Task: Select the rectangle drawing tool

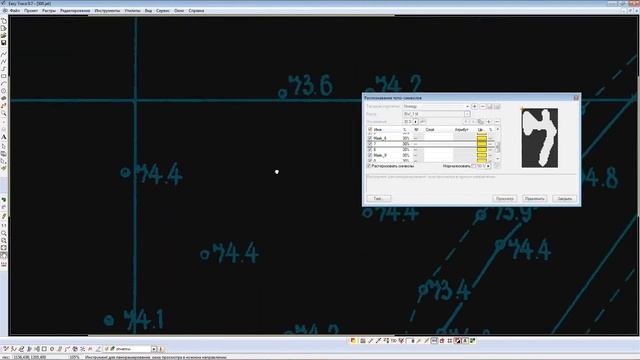Action: 4,76
